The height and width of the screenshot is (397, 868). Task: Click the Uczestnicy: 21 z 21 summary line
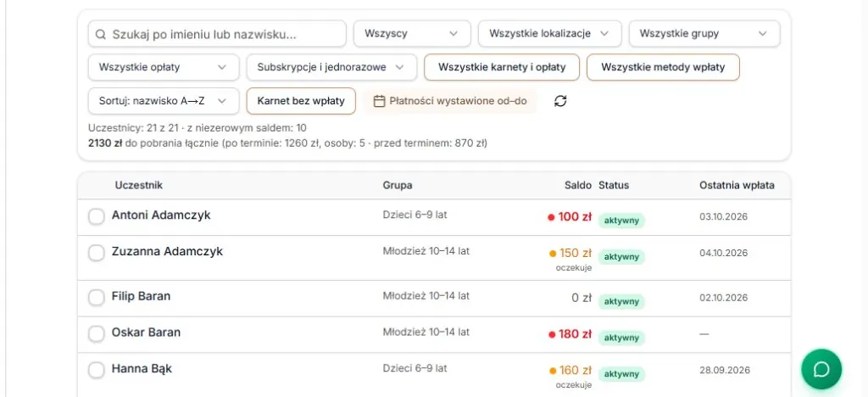(197, 128)
